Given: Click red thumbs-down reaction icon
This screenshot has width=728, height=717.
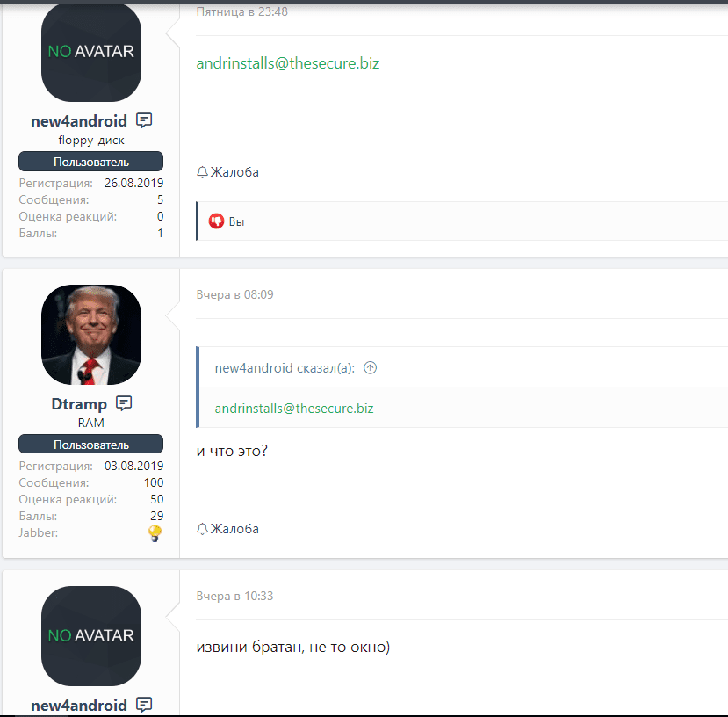Looking at the screenshot, I should coord(216,221).
